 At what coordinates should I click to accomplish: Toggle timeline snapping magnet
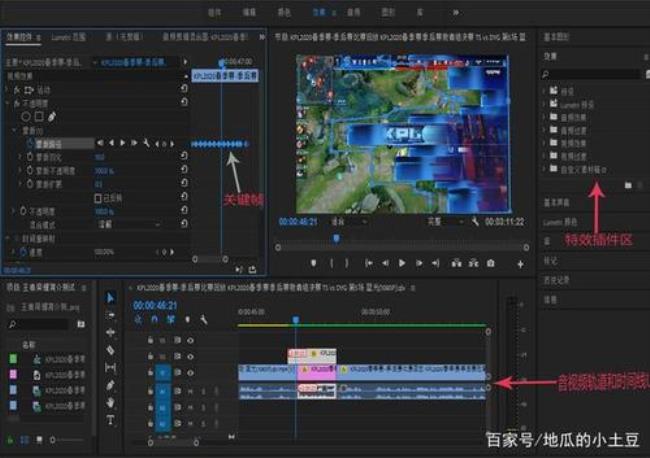coord(154,320)
